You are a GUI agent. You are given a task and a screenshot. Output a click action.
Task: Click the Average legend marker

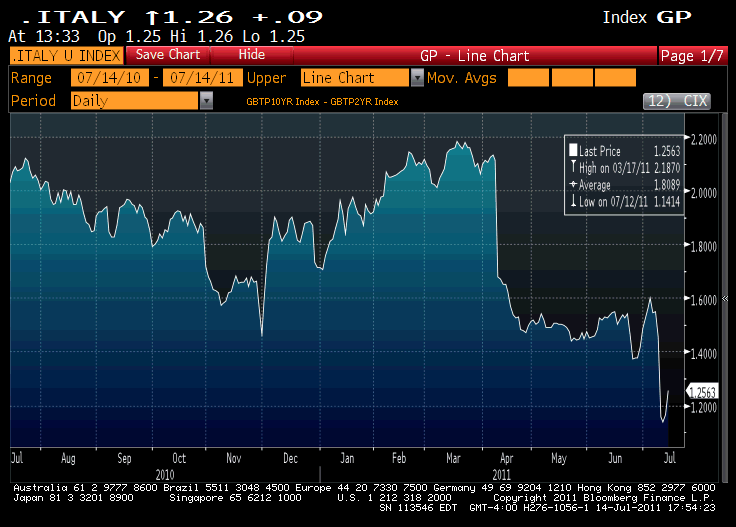573,184
